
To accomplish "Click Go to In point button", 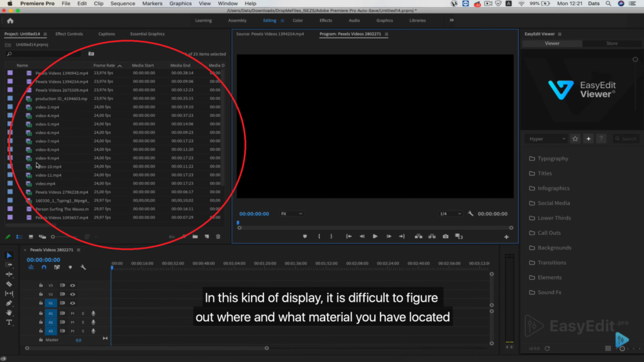I will pyautogui.click(x=348, y=236).
